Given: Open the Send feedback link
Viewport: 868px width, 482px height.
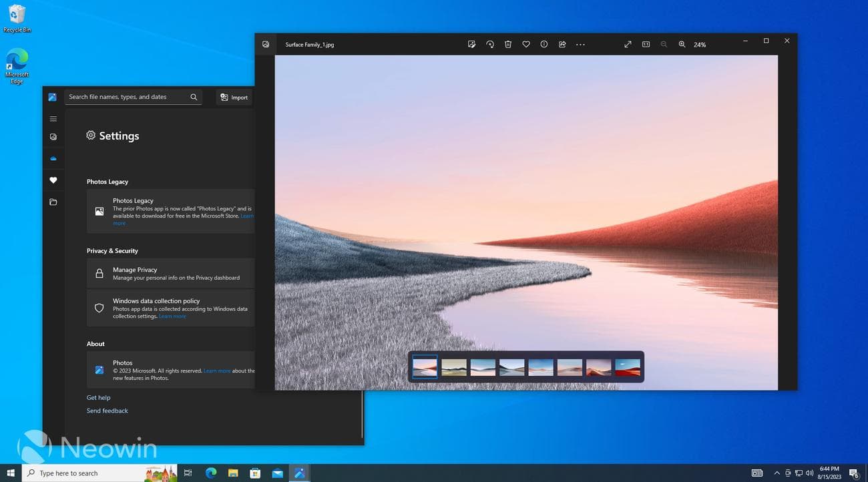Looking at the screenshot, I should click(x=107, y=411).
